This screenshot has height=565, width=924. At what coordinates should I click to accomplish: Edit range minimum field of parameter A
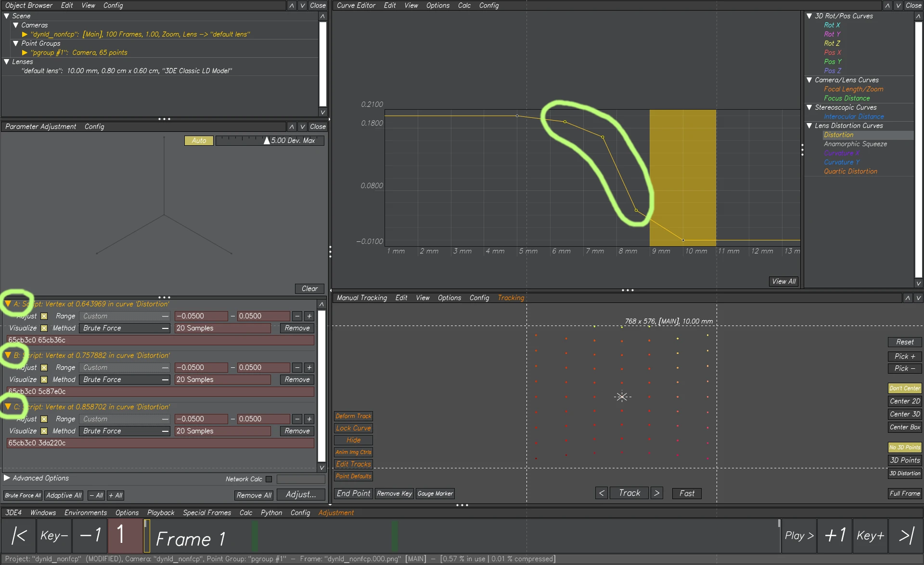201,316
